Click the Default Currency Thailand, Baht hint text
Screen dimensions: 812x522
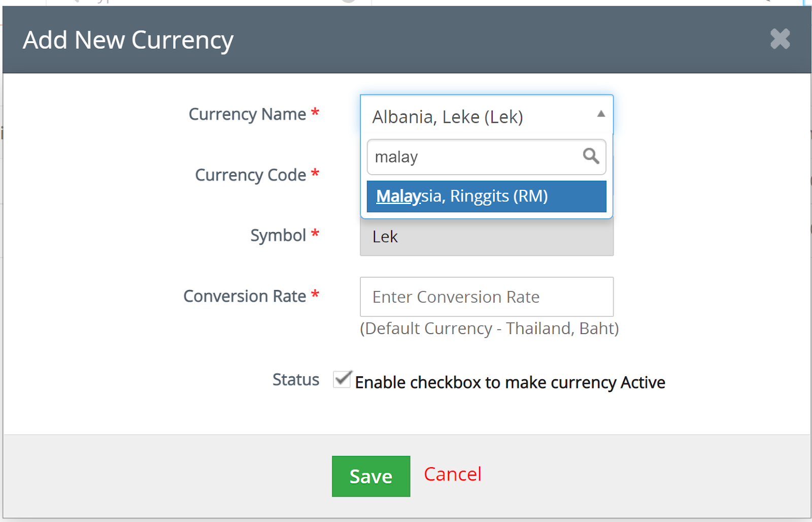point(489,329)
